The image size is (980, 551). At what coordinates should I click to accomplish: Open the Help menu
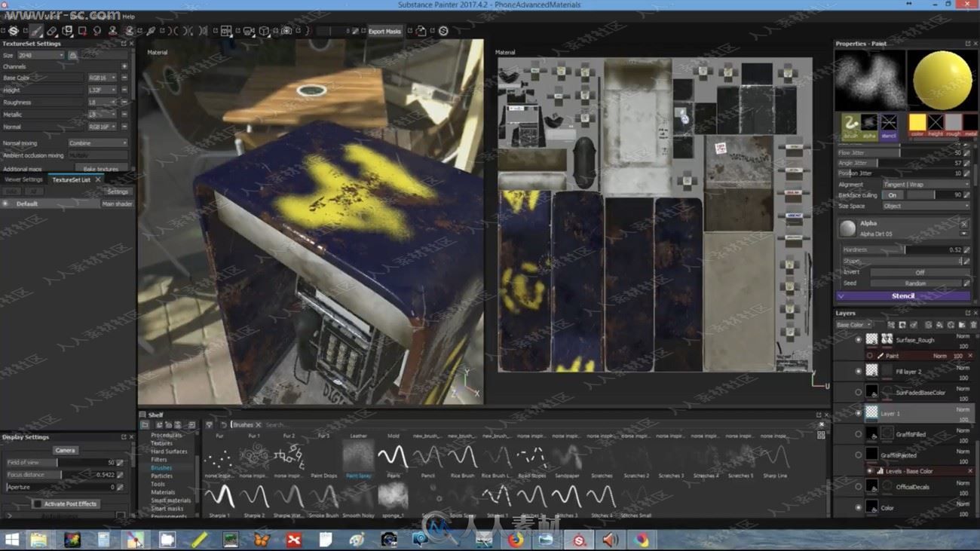[x=128, y=16]
